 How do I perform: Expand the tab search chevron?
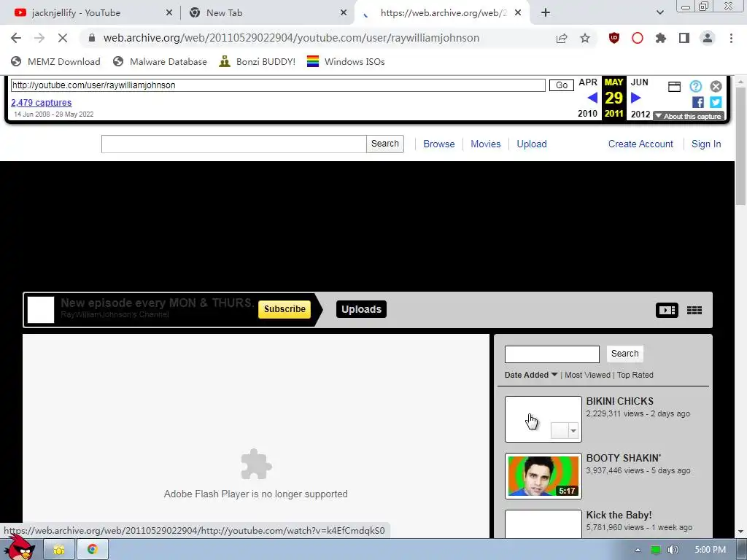coord(659,13)
